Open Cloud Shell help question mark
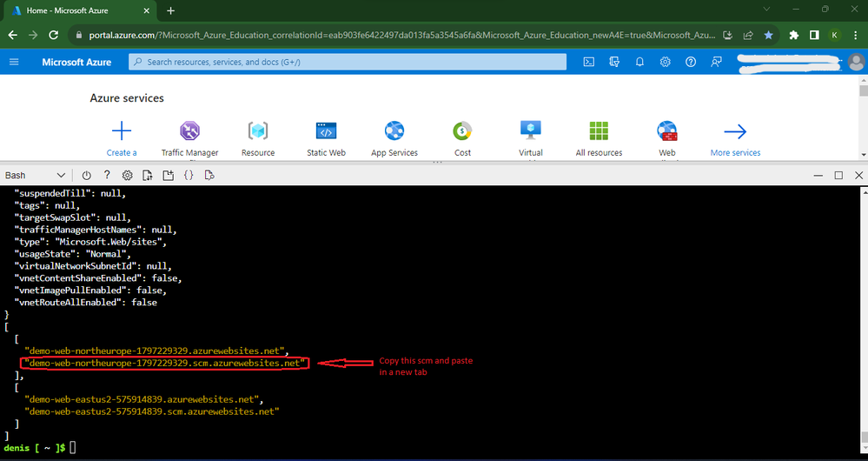 107,175
